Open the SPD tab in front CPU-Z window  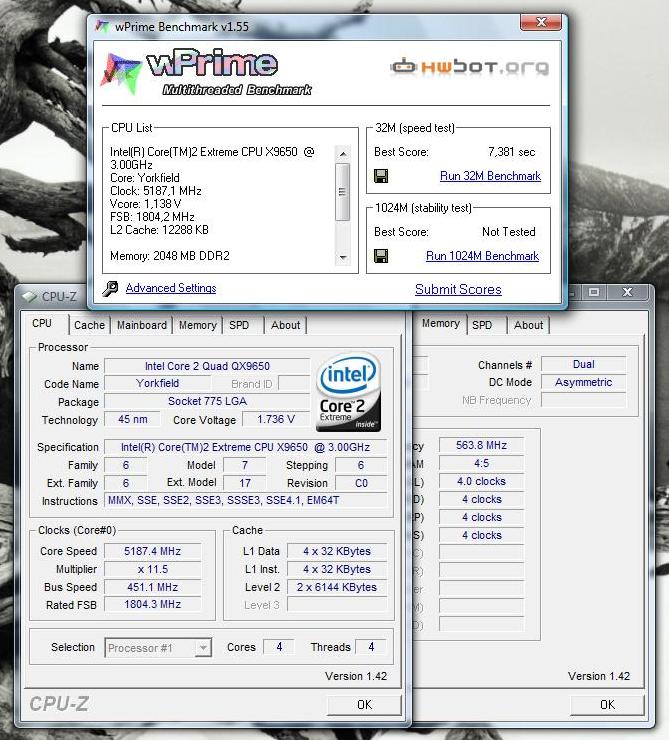[239, 325]
